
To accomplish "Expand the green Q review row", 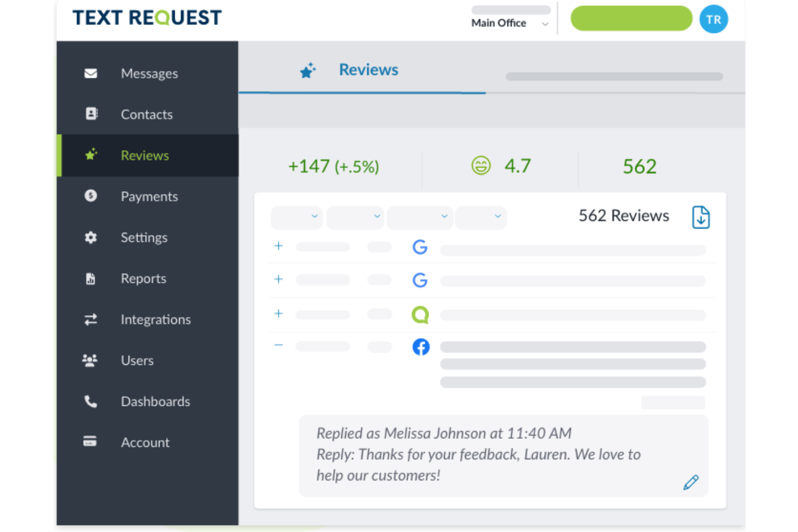I will (x=278, y=313).
